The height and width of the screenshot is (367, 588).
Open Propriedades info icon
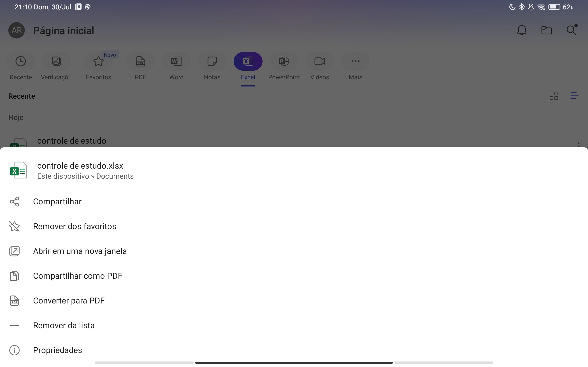point(14,350)
